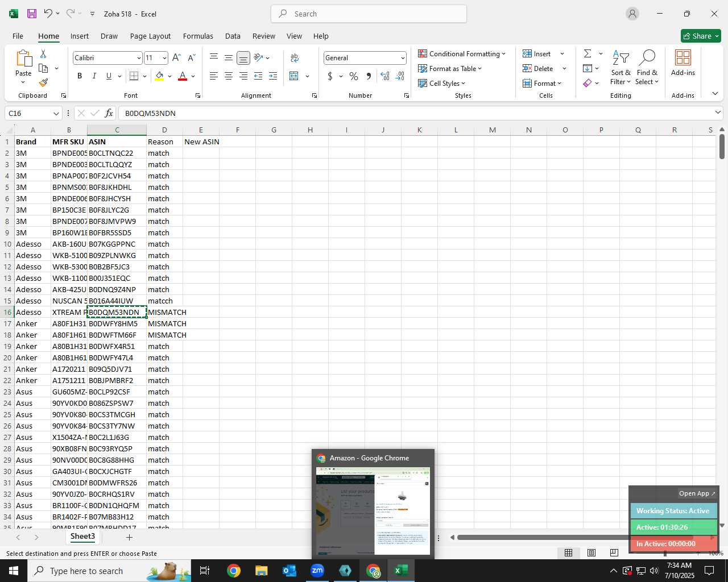
Task: Toggle Underline formatting
Action: click(109, 76)
